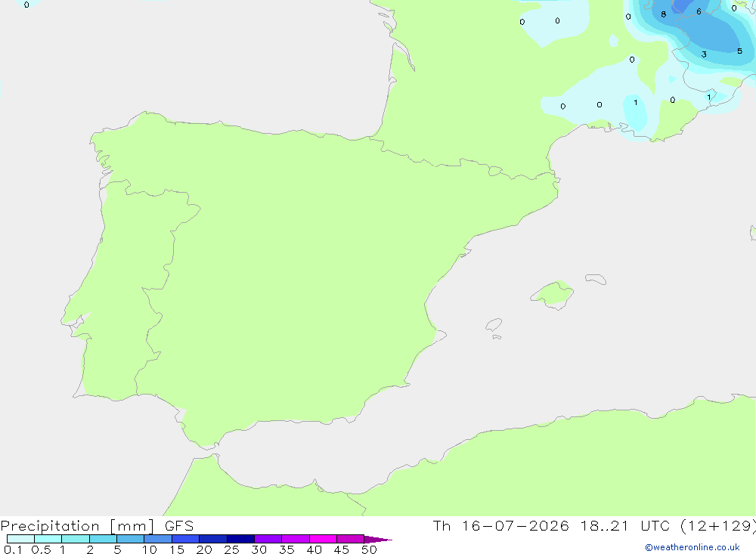
Task: Click the above-50 mm legend arrow tip
Action: [x=378, y=540]
